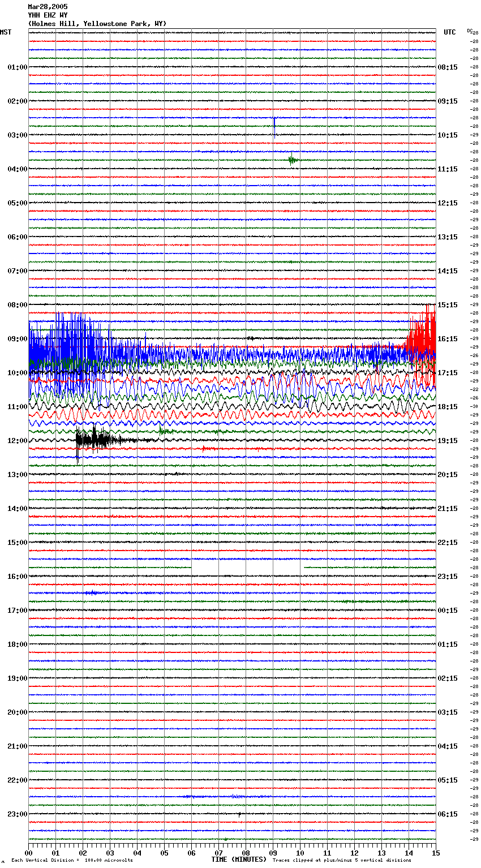The width and height of the screenshot is (481, 868).
Task: Click minute tick "13" on bottom axis
Action: pyautogui.click(x=381, y=852)
